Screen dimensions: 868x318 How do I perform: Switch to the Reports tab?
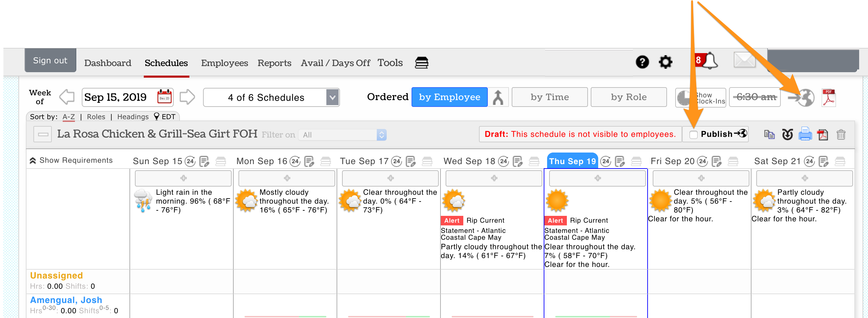(274, 63)
